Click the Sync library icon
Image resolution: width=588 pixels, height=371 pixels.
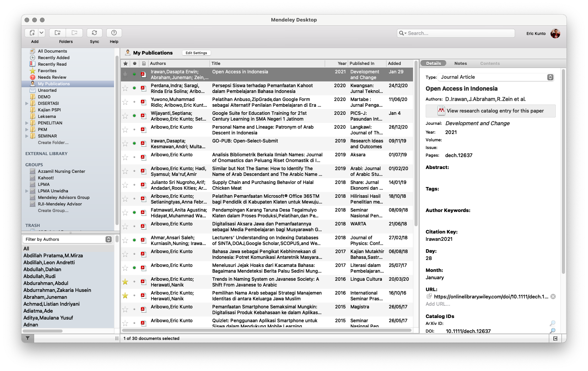coord(94,33)
